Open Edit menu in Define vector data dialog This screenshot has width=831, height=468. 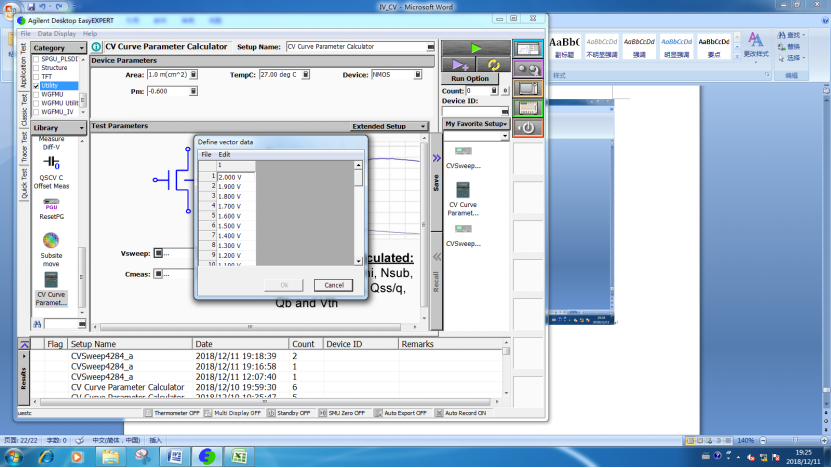pos(224,155)
